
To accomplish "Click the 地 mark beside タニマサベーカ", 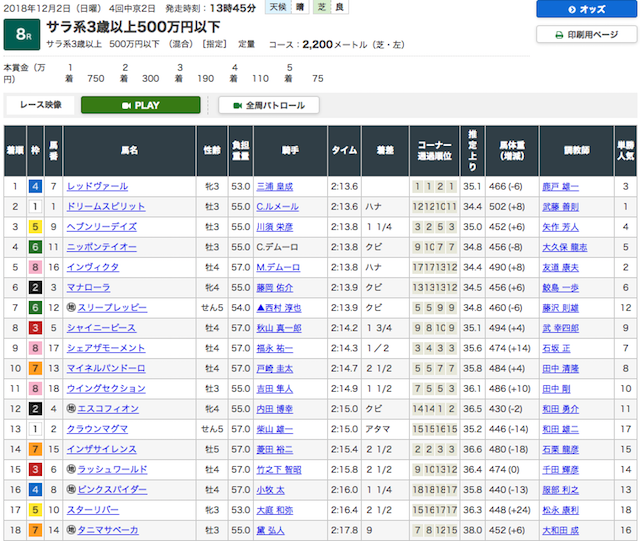I will (x=71, y=529).
